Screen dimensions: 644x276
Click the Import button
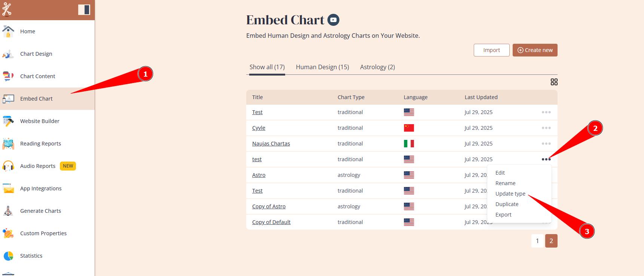coord(491,50)
